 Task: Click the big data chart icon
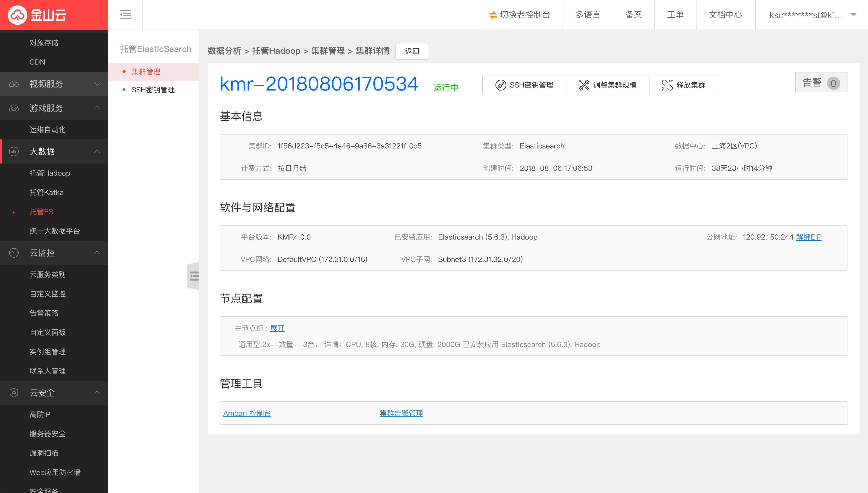tap(14, 151)
